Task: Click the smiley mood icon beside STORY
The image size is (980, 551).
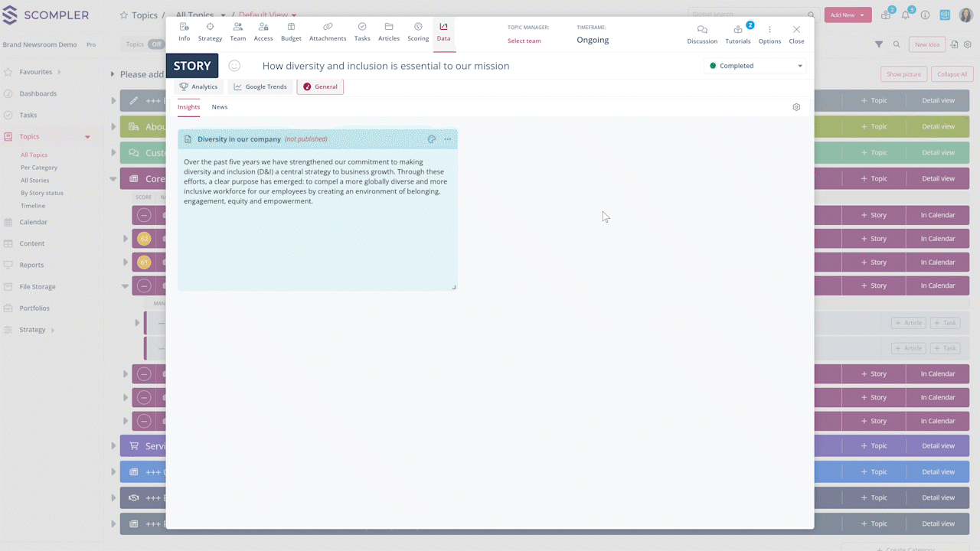Action: 235,66
